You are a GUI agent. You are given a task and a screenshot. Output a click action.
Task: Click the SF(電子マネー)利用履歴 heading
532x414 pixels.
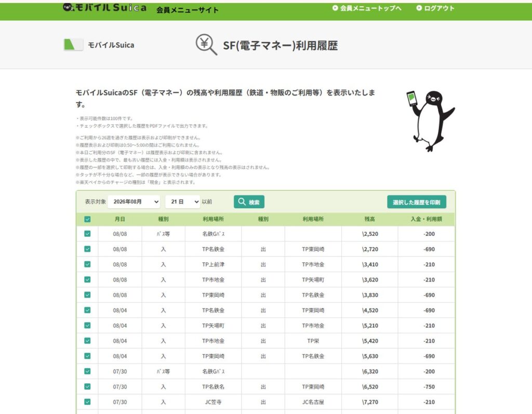(280, 46)
